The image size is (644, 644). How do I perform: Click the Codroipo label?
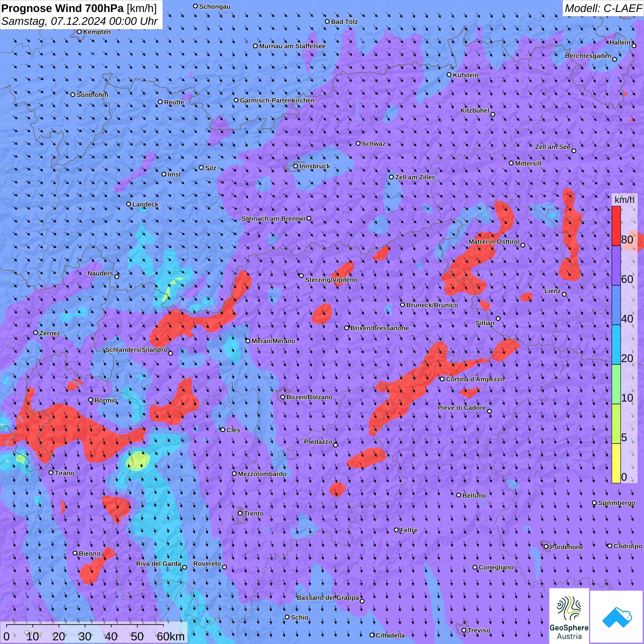(627, 546)
